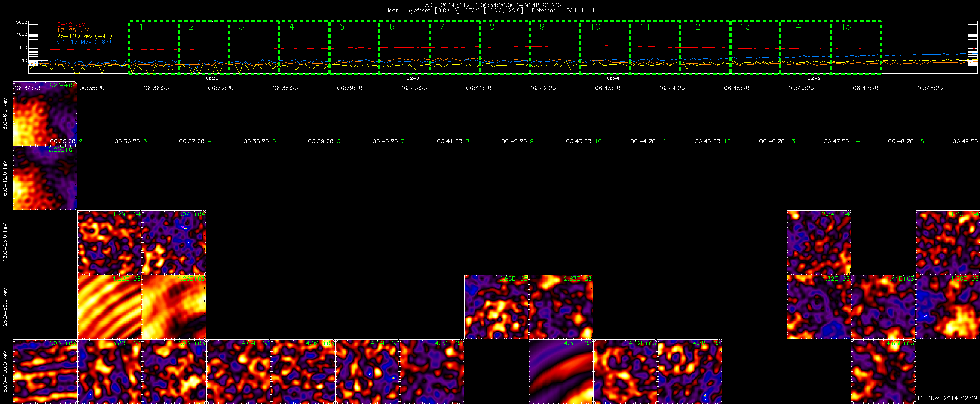Open the image labelled 4.14E+03
This screenshot has height=404, width=980.
(367, 371)
